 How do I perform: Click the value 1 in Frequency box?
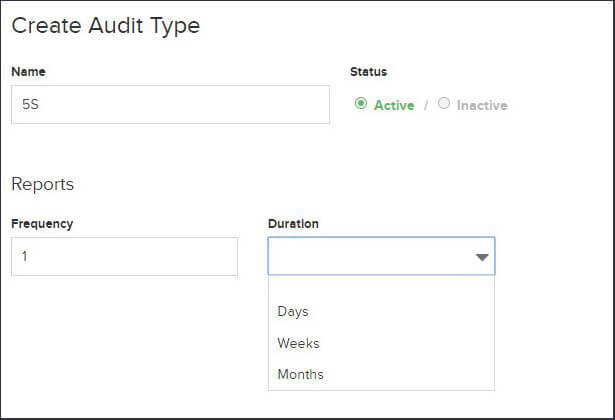click(x=24, y=256)
